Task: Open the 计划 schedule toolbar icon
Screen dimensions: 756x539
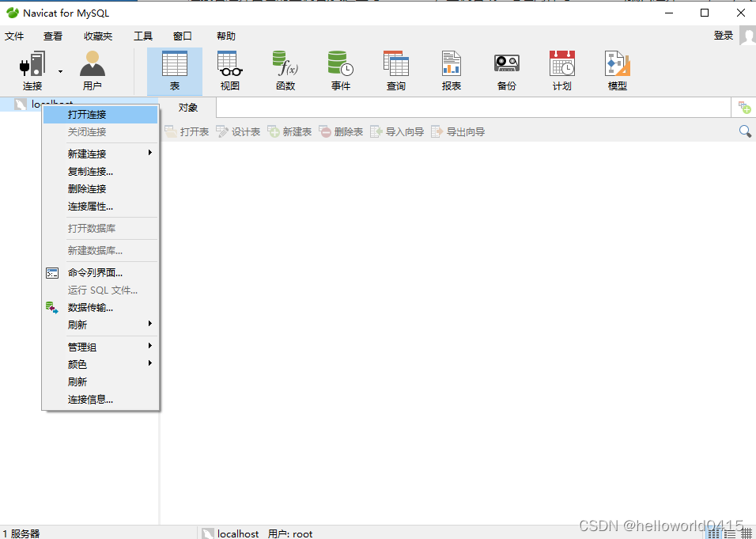Action: (562, 71)
